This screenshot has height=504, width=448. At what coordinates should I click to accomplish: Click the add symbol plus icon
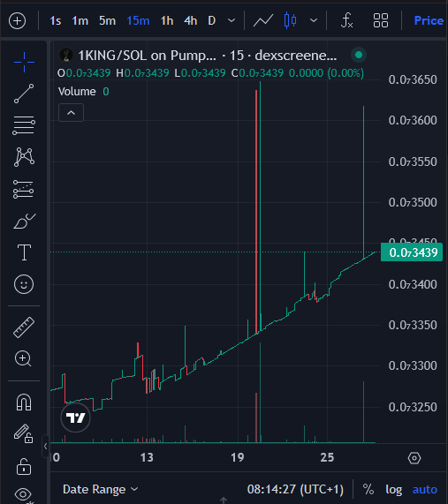tap(17, 21)
